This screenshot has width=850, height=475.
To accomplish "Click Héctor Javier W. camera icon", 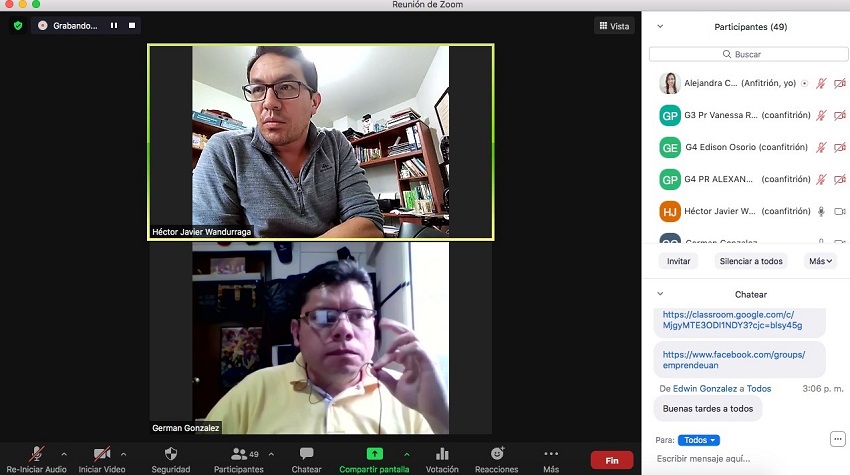I will tap(840, 211).
